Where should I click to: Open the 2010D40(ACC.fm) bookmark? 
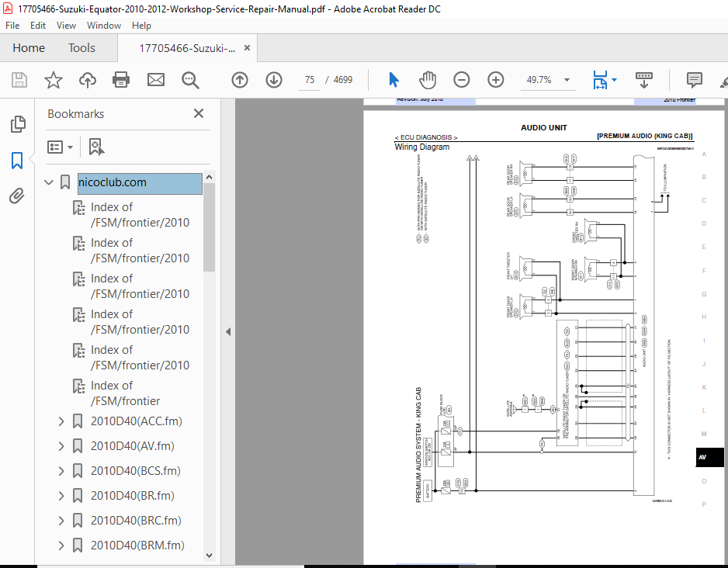click(136, 421)
